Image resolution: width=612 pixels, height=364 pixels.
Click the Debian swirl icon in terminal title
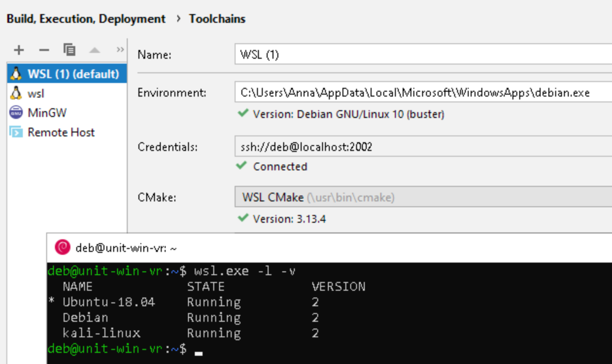63,248
